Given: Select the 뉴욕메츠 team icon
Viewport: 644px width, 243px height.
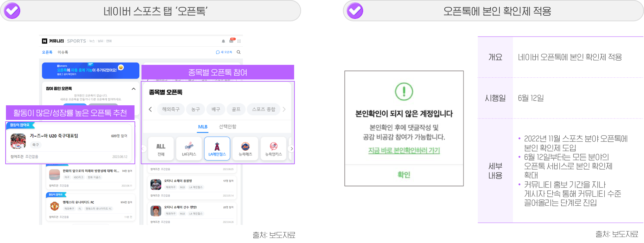Looking at the screenshot, I should (x=245, y=149).
